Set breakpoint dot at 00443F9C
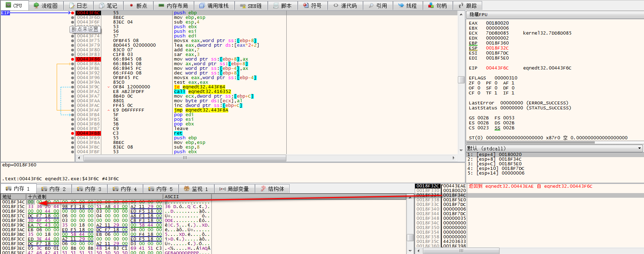 pos(73,87)
